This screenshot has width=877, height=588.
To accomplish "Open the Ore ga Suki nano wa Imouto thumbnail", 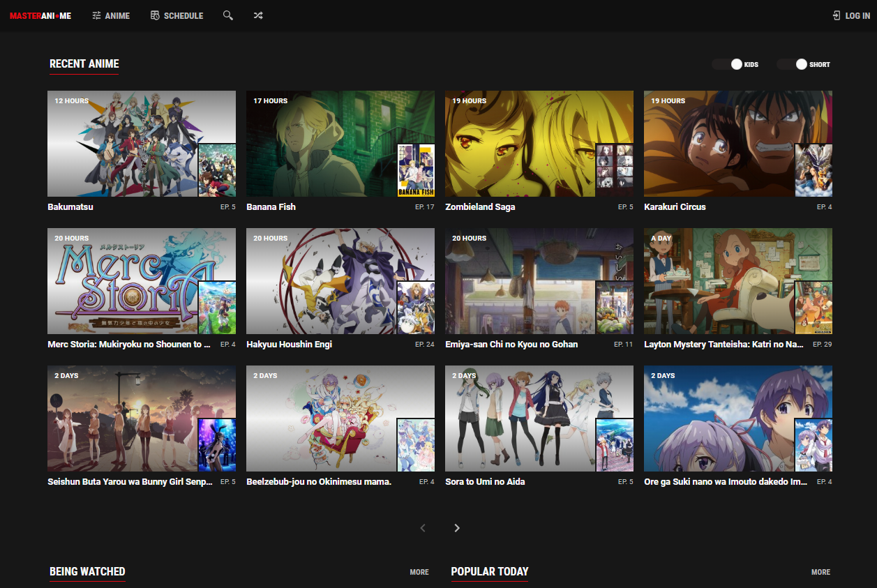I will click(738, 419).
